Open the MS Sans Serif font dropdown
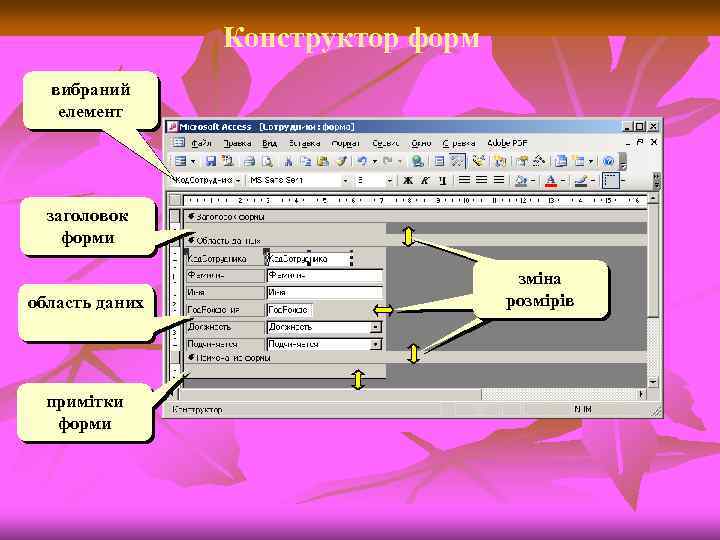 (345, 180)
